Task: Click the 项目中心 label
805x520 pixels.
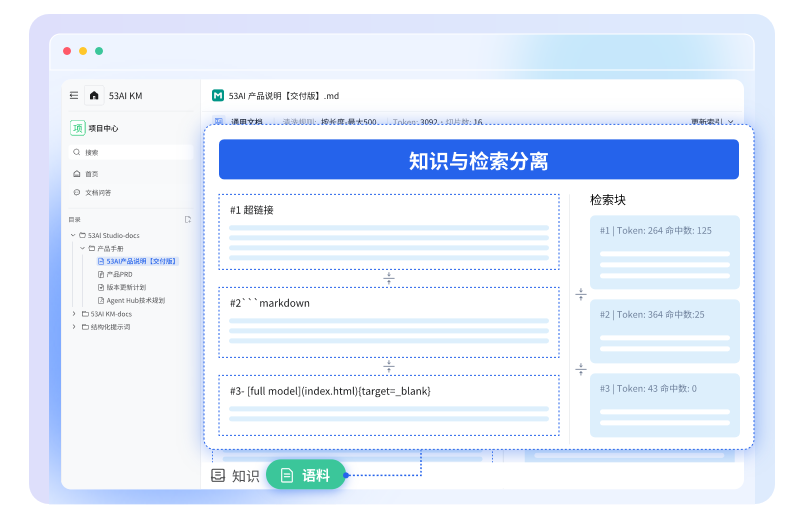Action: [x=103, y=128]
